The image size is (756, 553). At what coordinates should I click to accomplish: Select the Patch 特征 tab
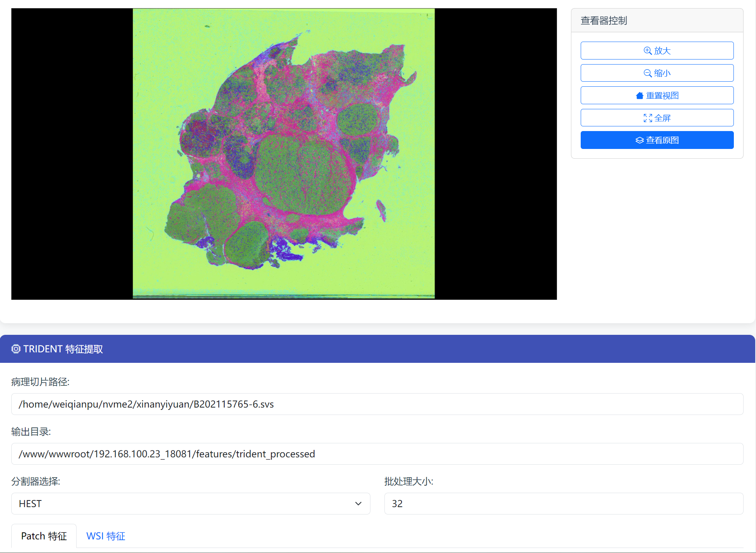[x=44, y=536]
